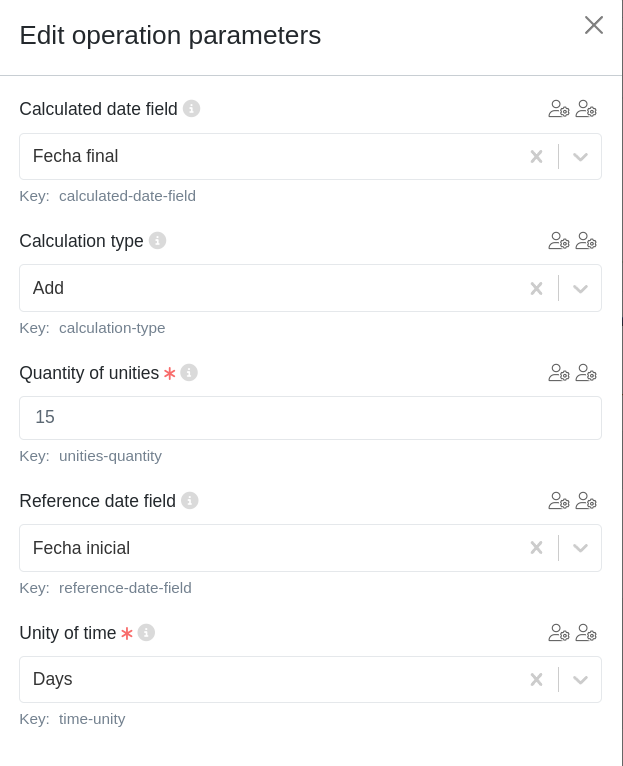This screenshot has height=766, width=623.
Task: Open the Unity of time dropdown
Action: 580,680
